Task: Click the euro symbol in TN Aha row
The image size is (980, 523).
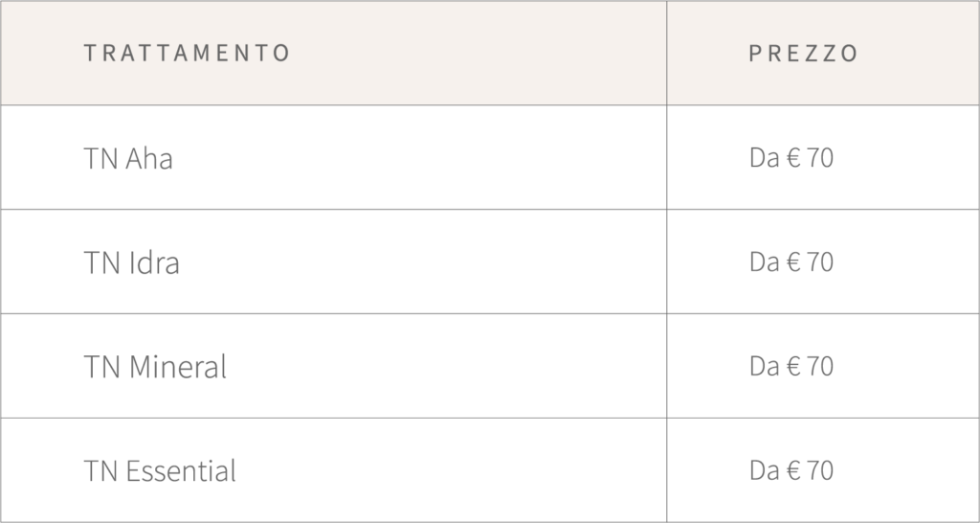Action: coord(793,158)
